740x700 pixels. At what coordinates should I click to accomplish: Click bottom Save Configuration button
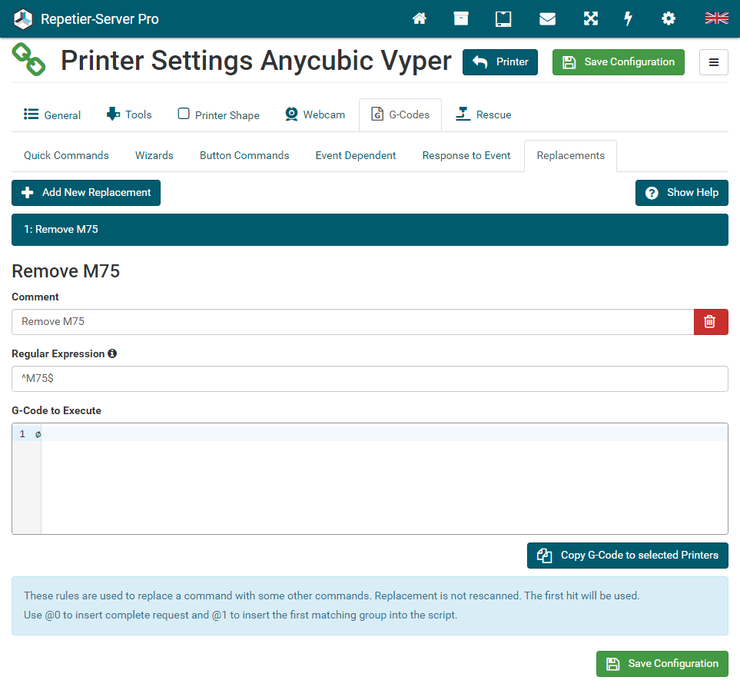pyautogui.click(x=662, y=664)
